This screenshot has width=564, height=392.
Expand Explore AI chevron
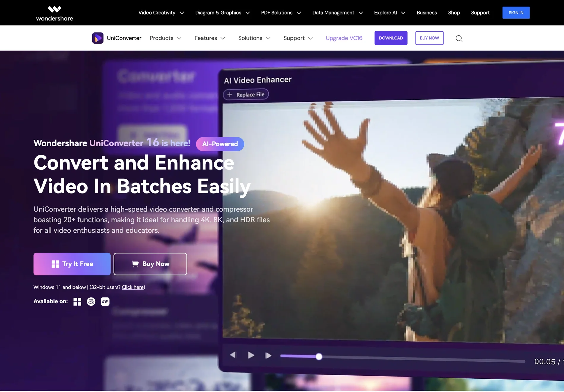tap(403, 13)
